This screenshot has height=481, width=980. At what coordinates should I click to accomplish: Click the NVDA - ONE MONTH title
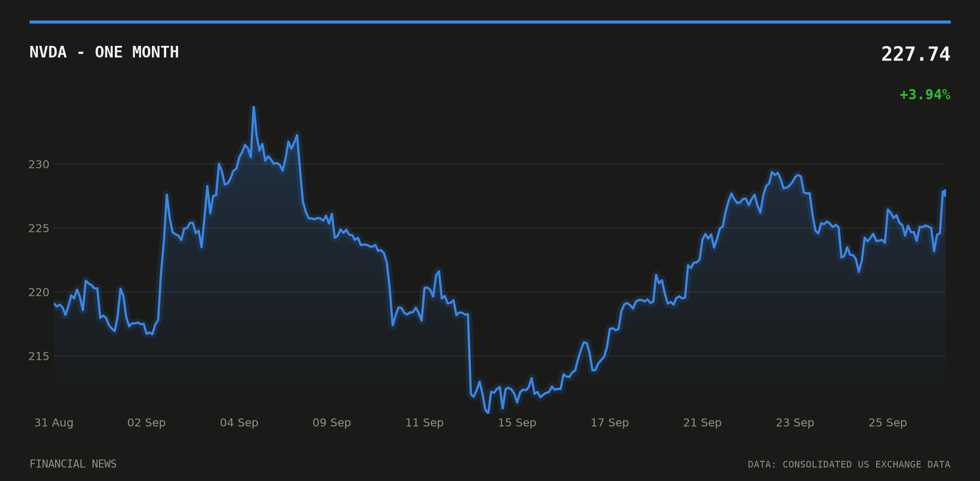coord(104,52)
